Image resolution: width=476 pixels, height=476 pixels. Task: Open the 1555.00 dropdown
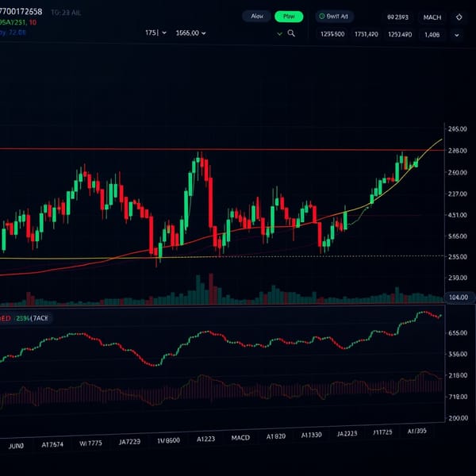(x=190, y=33)
